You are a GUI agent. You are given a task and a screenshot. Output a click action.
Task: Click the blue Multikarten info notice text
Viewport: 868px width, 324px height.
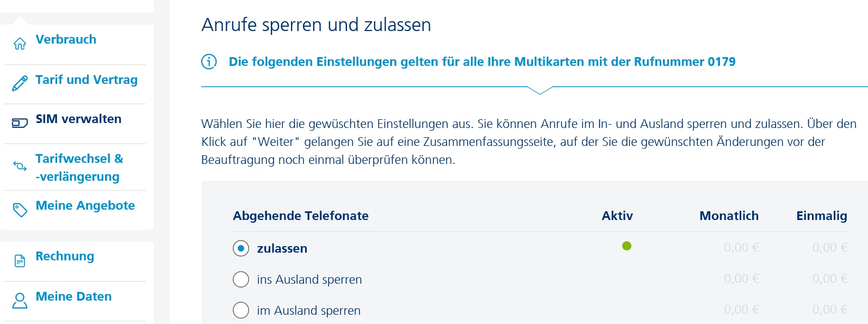(482, 62)
